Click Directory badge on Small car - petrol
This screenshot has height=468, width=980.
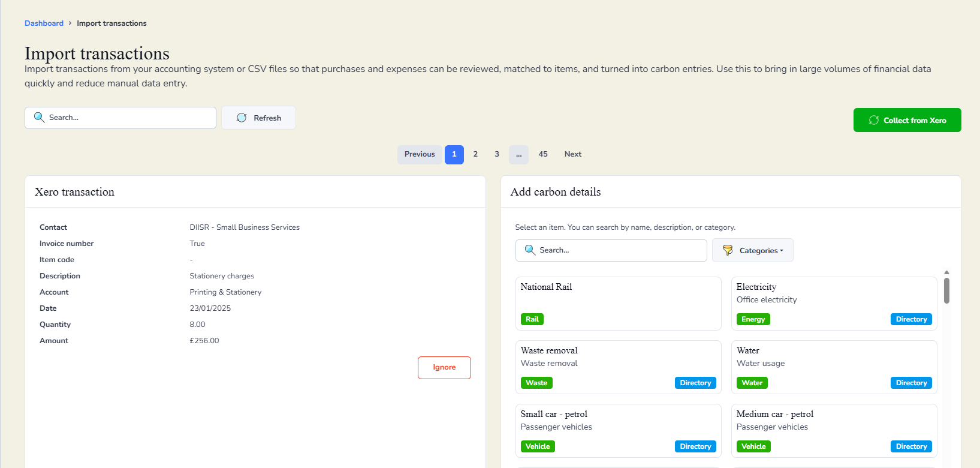click(x=695, y=446)
